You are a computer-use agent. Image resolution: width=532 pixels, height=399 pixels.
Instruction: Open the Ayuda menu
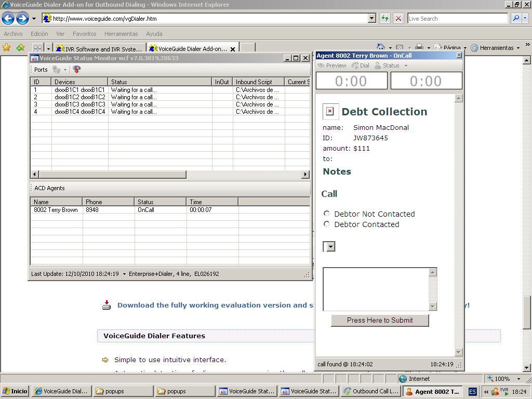click(154, 34)
